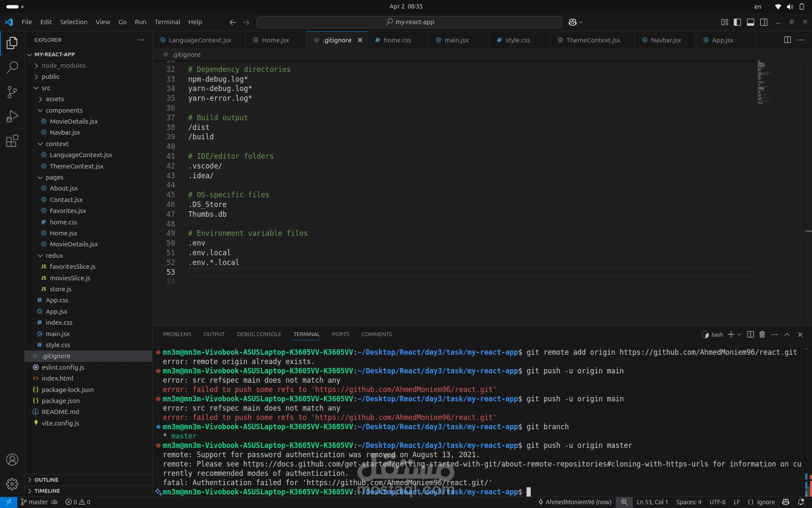Viewport: 812px width, 508px height.
Task: Expand the OUTLINE section
Action: (88, 480)
